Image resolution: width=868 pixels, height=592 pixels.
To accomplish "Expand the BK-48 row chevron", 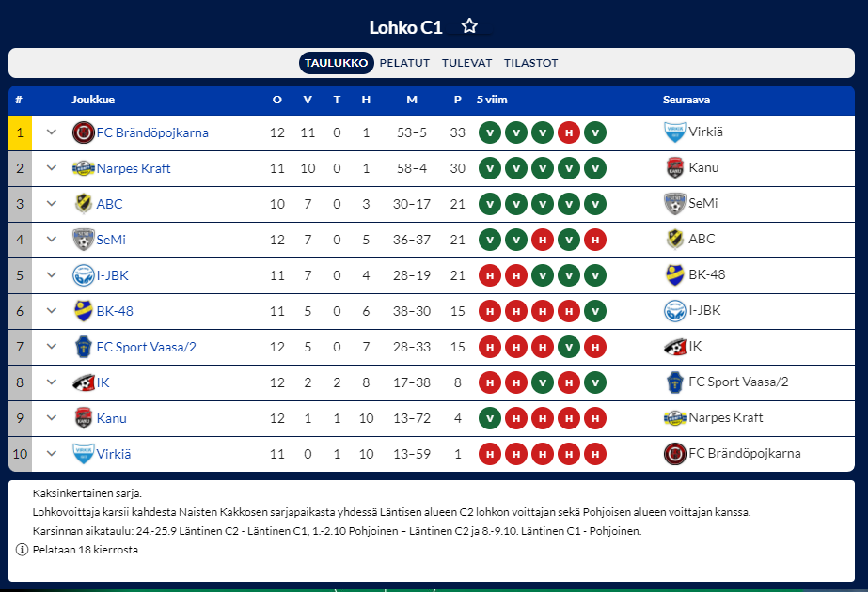I will [x=52, y=311].
